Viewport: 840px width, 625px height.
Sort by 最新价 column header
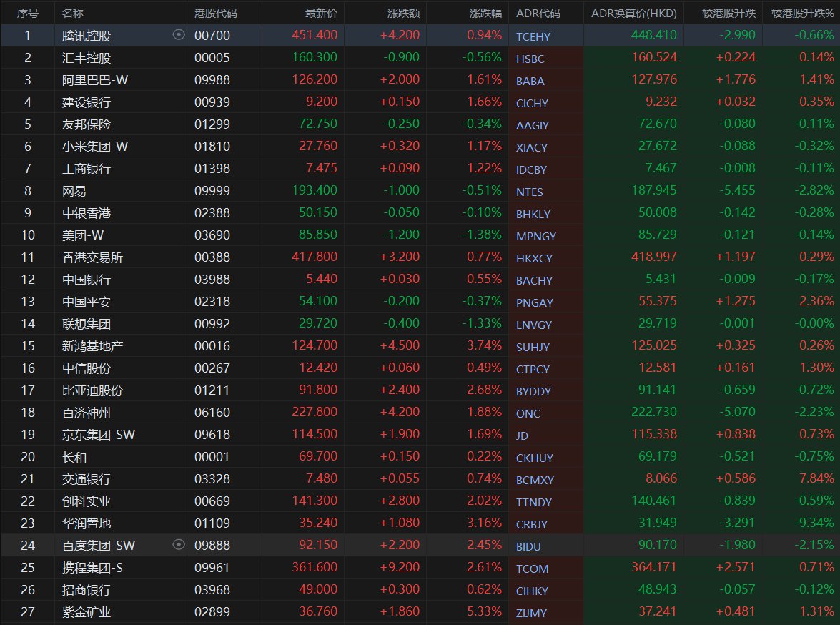[x=321, y=13]
